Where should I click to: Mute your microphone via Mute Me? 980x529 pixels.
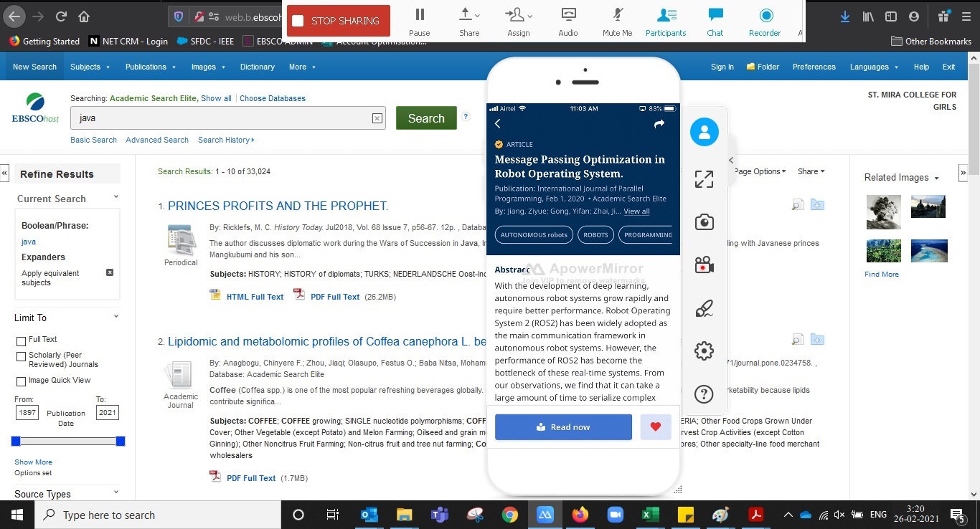click(616, 21)
